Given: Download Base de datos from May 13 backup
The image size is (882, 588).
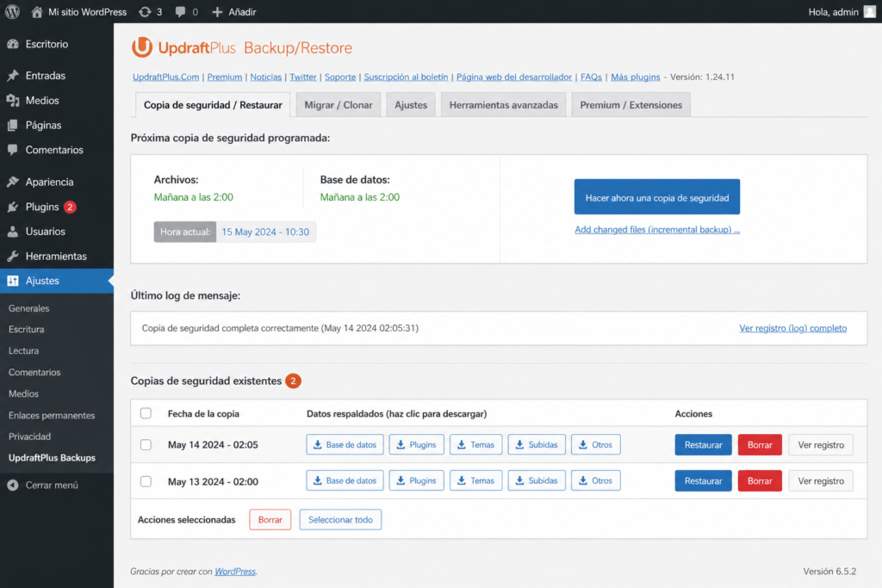Looking at the screenshot, I should point(345,480).
